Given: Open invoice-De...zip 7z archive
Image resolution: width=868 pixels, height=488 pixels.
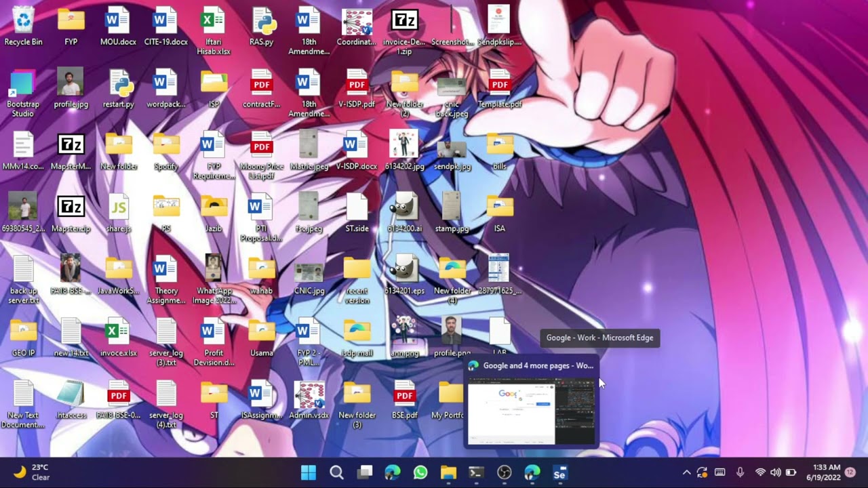Looking at the screenshot, I should (x=404, y=31).
